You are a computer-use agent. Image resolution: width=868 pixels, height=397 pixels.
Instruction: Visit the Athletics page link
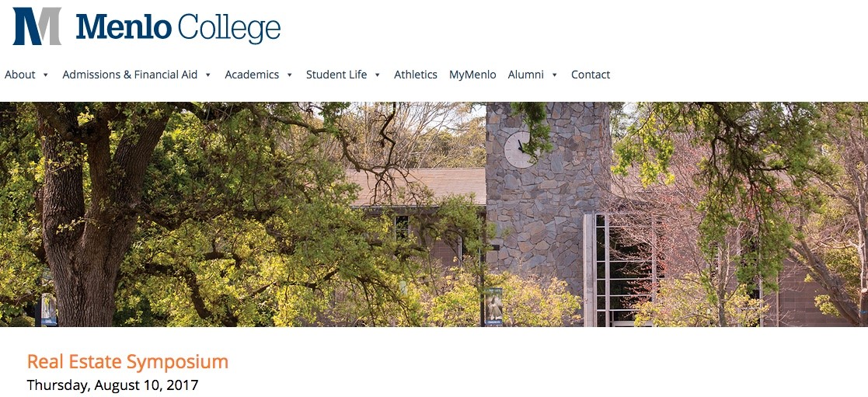[x=416, y=75]
